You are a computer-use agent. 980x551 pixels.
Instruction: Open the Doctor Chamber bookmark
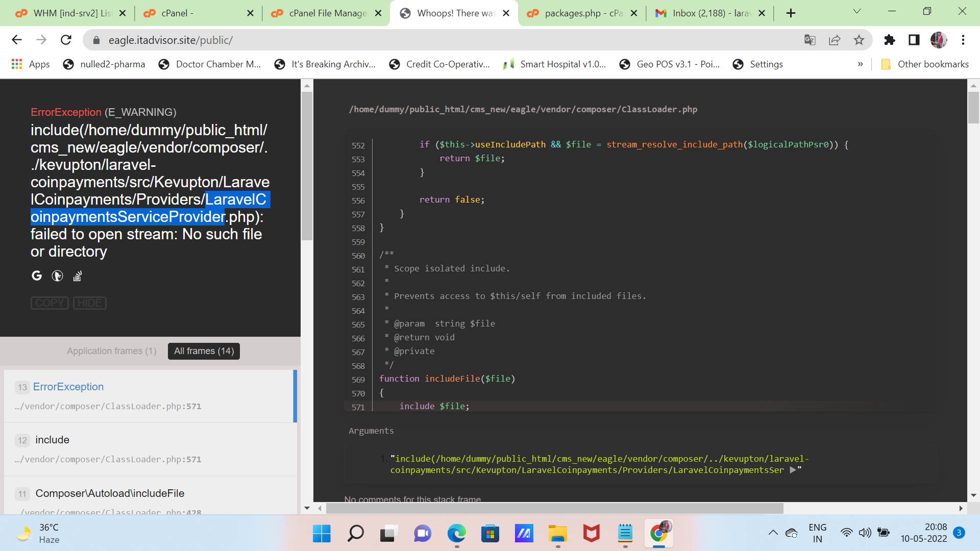(x=210, y=64)
